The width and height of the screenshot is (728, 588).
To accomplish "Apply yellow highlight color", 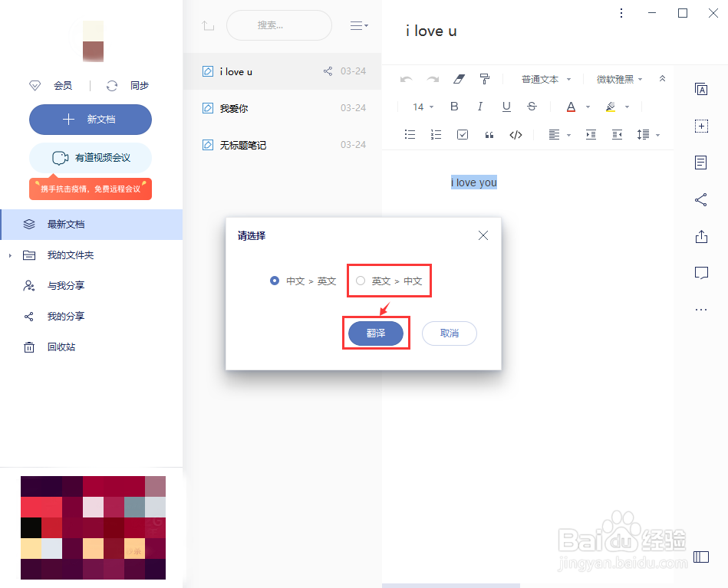I will (611, 107).
